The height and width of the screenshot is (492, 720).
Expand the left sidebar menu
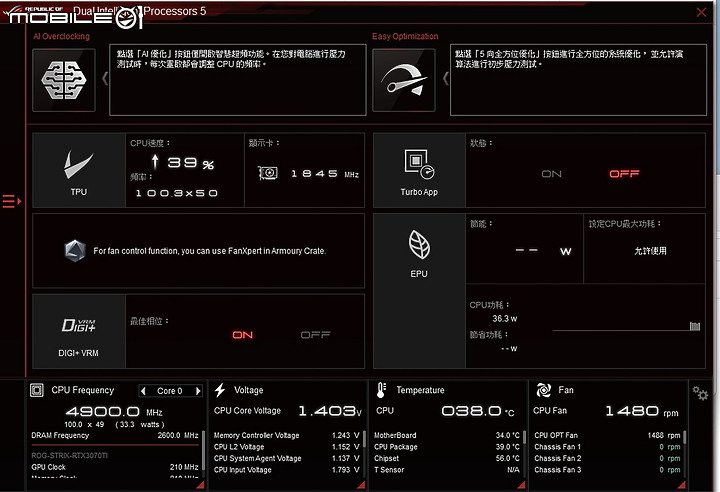tap(12, 201)
